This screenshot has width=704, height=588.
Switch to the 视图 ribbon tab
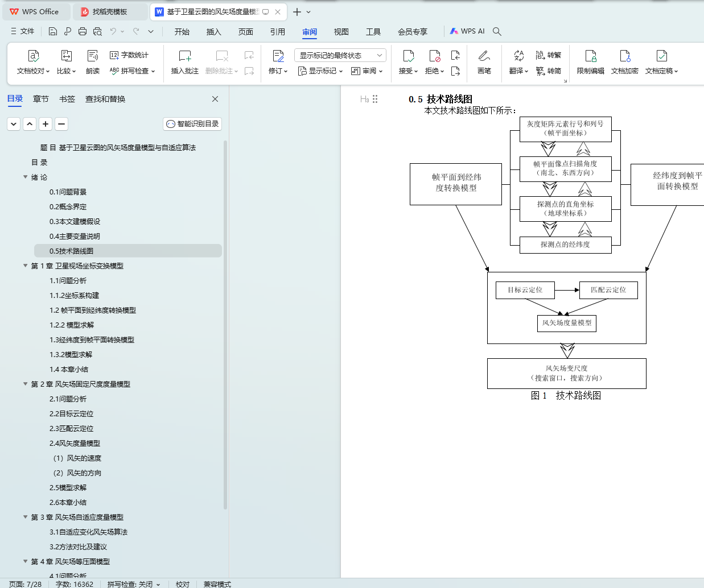[341, 32]
